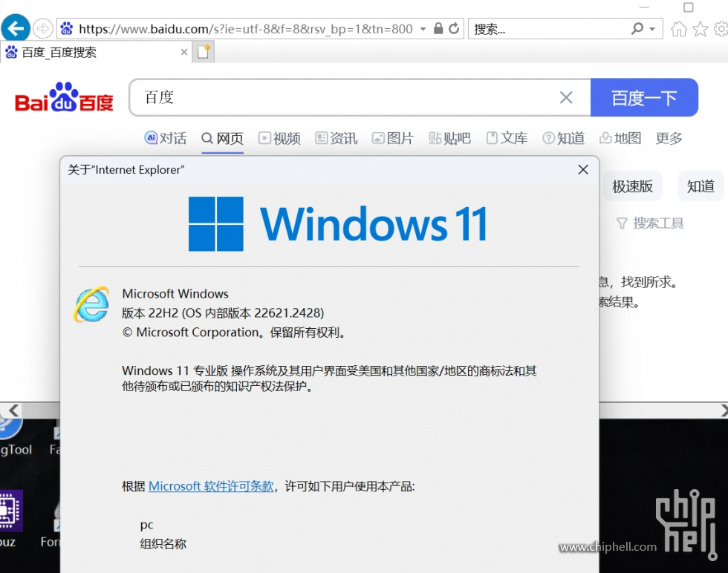Click the purple chip desktop icon
728x573 pixels.
10,511
